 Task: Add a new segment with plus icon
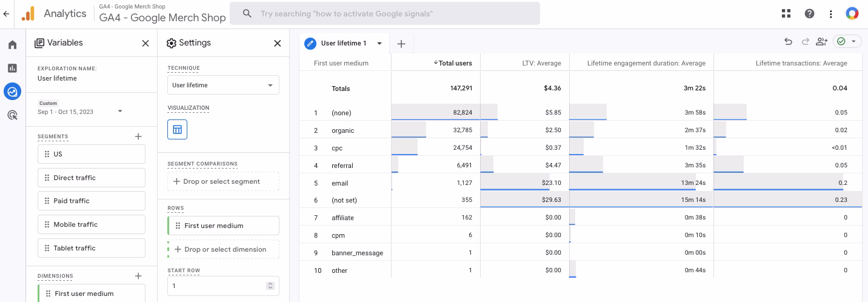[x=138, y=136]
